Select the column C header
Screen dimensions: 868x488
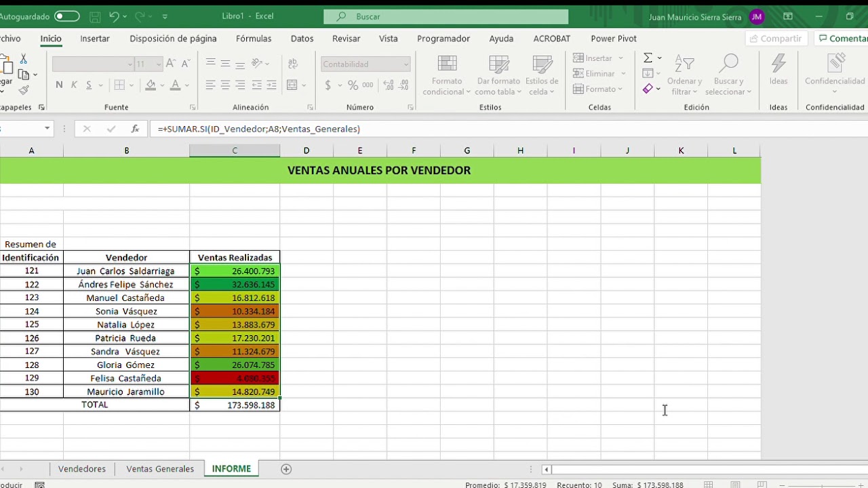[235, 150]
